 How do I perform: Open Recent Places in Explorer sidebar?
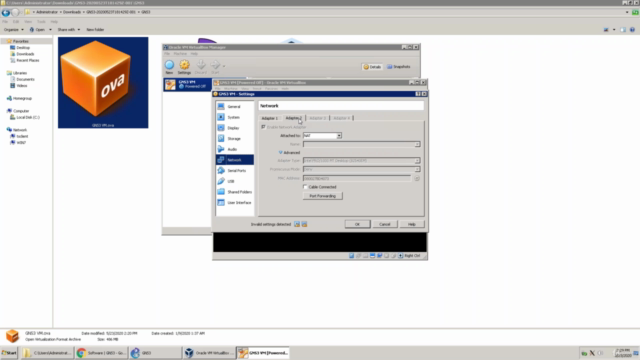(x=27, y=60)
